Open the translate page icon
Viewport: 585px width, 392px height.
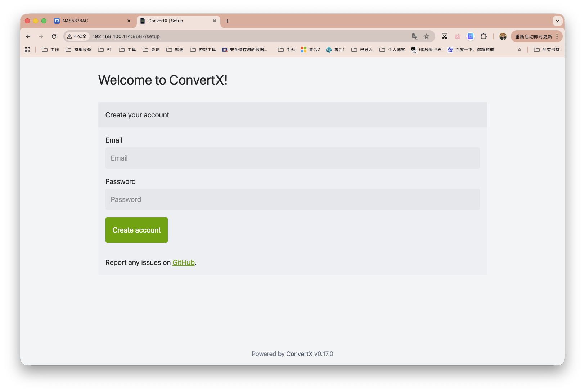[415, 36]
